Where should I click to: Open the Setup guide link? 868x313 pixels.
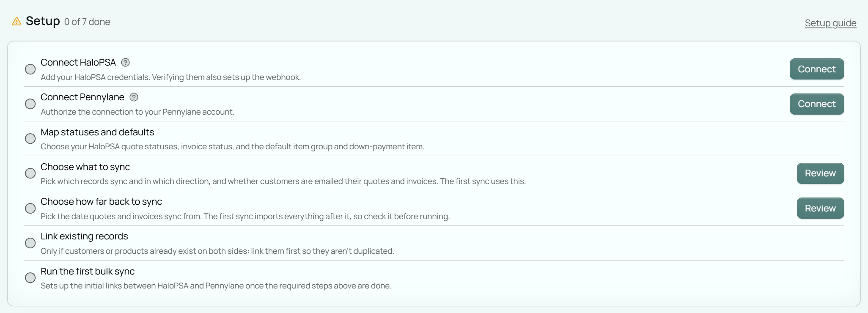(830, 23)
